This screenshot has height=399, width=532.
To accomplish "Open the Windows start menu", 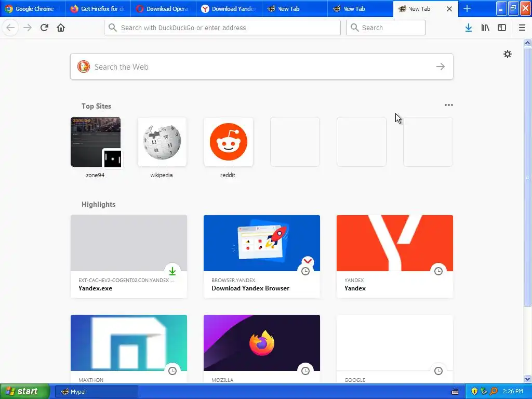I will (x=25, y=392).
